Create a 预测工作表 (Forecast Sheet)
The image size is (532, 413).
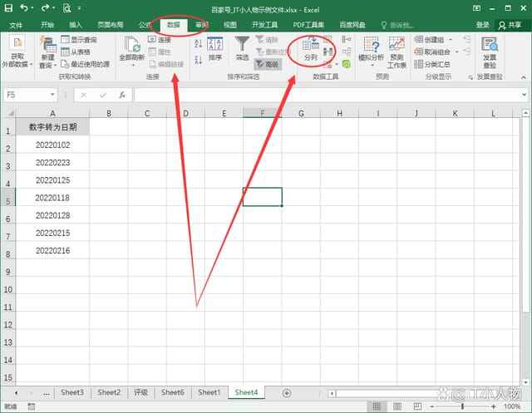(397, 52)
